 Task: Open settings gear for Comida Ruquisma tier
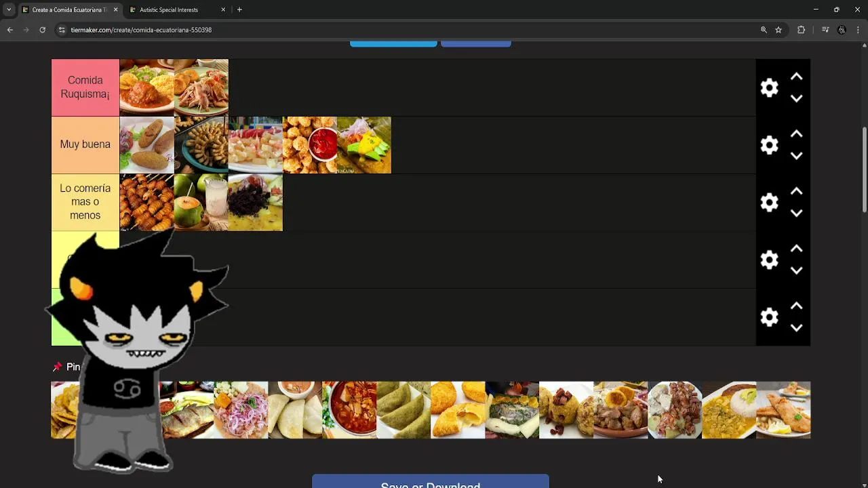(769, 87)
